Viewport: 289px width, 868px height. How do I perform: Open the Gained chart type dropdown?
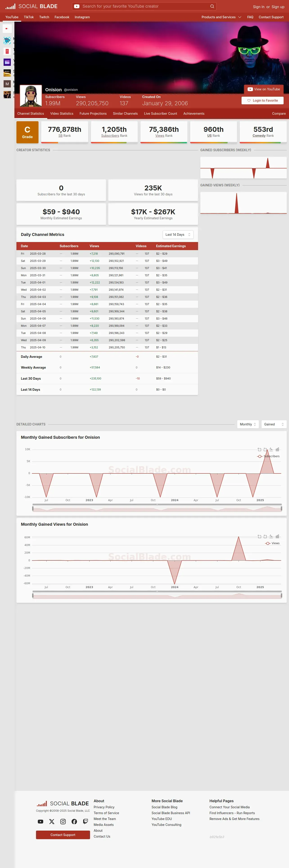point(274,424)
